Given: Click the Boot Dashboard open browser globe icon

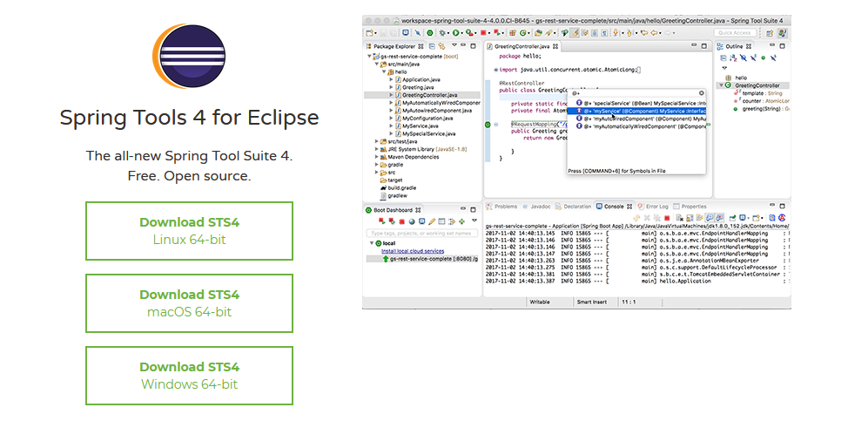Looking at the screenshot, I should click(412, 221).
